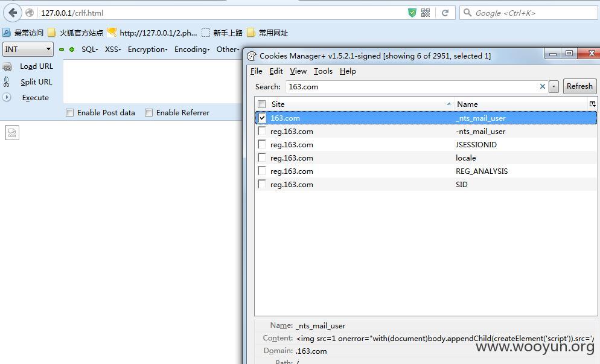Click the green shield icon in address bar
Viewport: 600px width, 364px height.
point(412,13)
